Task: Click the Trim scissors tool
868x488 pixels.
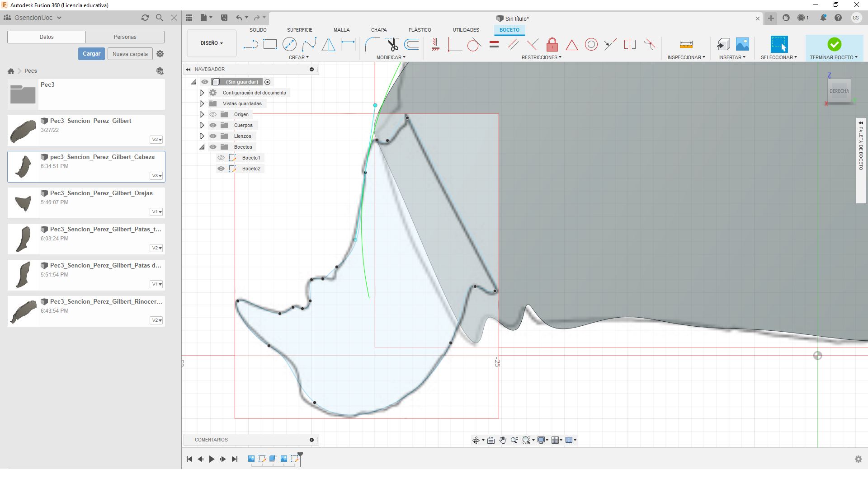Action: 392,44
